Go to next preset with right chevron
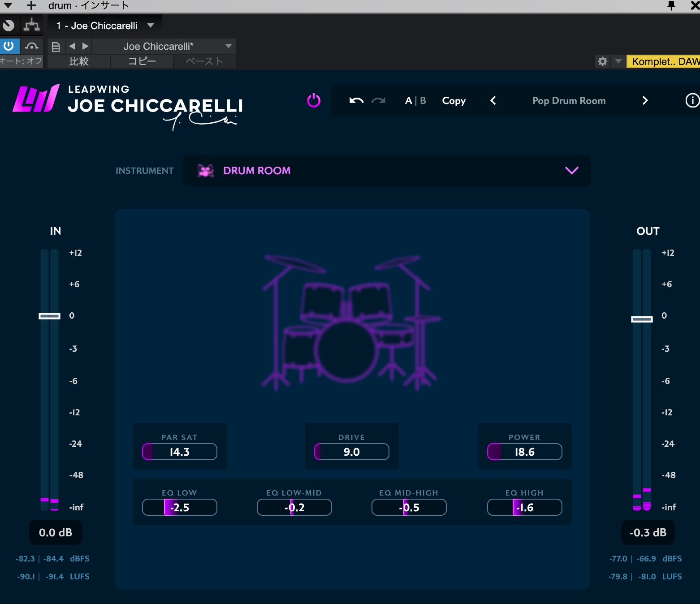 (x=645, y=101)
